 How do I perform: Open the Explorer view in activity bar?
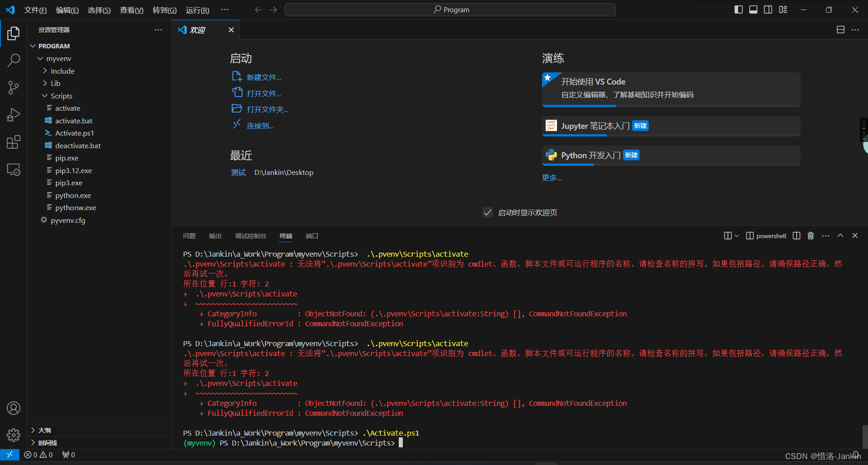(x=14, y=33)
